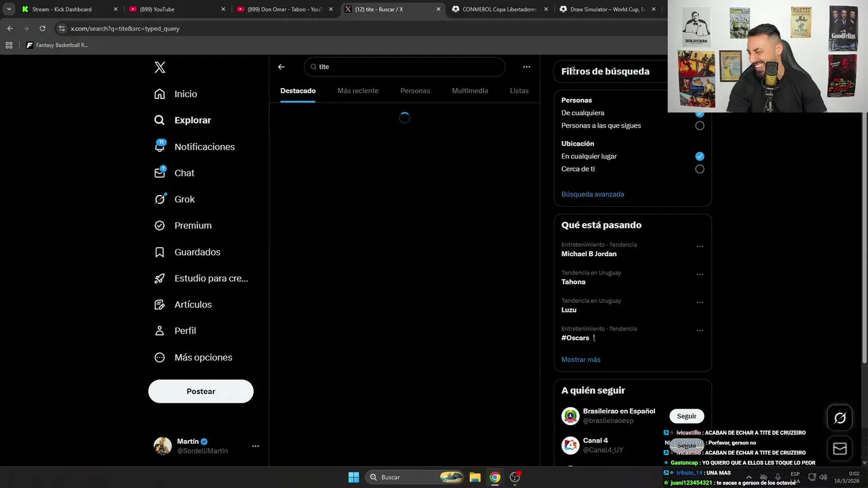
Task: Open floating messages envelope button
Action: [840, 449]
